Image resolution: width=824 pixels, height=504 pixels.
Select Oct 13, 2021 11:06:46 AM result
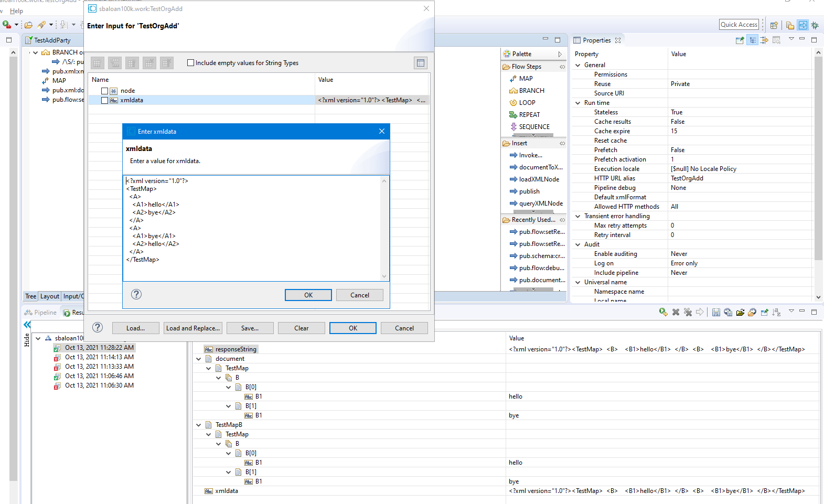pos(99,376)
